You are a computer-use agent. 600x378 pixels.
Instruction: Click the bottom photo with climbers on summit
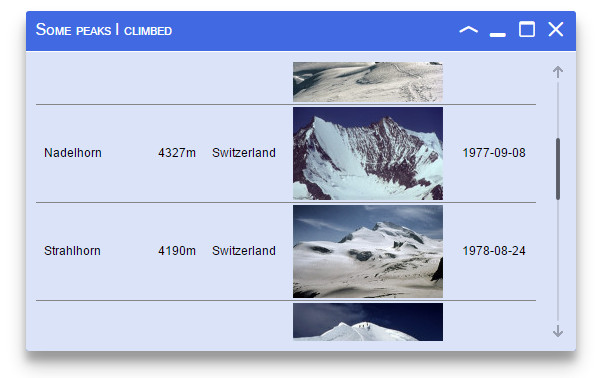click(x=368, y=322)
